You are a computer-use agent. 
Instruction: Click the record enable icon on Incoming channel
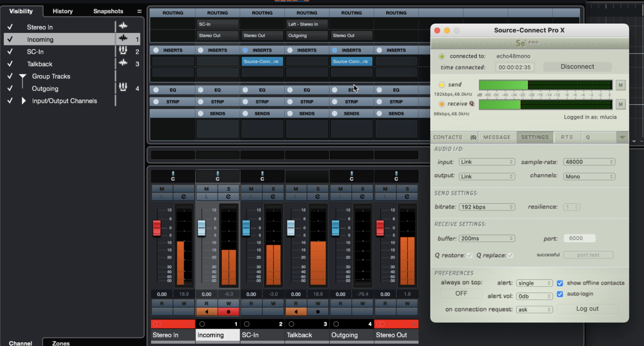[x=228, y=312]
